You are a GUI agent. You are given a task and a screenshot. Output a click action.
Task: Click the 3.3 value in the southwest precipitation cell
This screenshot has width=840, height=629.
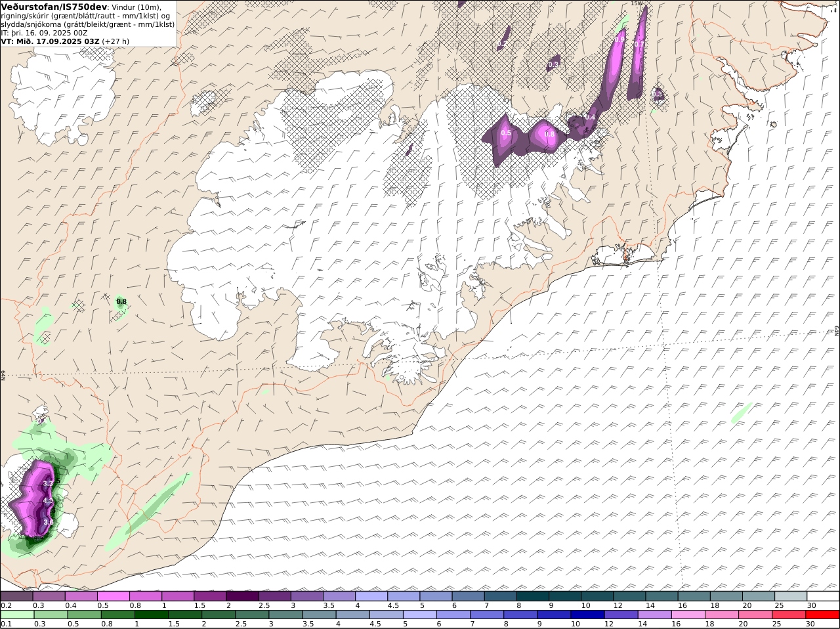[47, 483]
